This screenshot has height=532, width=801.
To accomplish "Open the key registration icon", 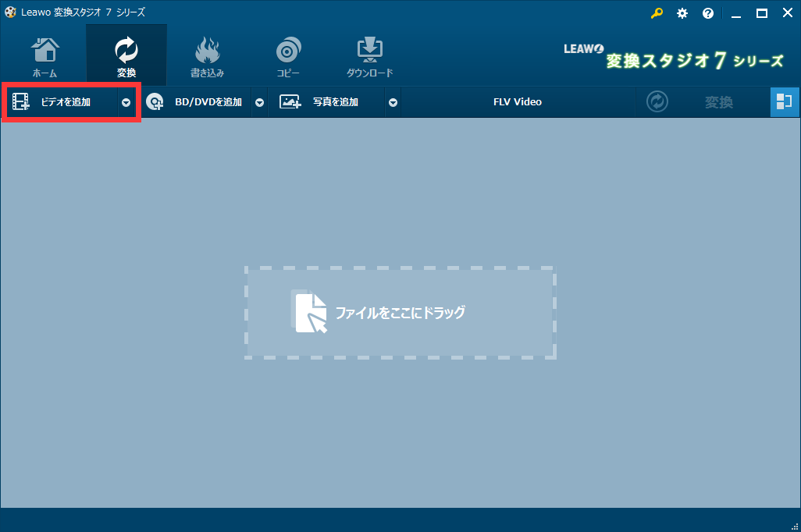I will click(657, 13).
